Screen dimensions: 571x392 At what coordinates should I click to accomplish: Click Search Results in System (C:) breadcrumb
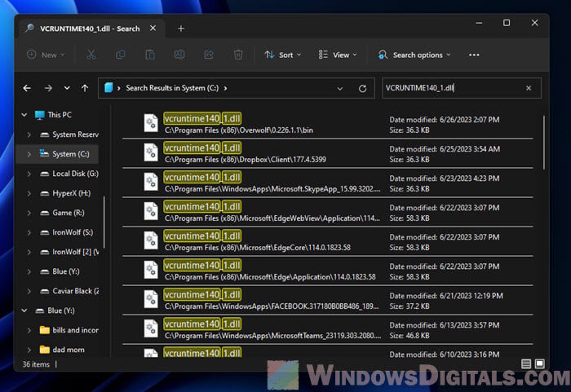[172, 88]
